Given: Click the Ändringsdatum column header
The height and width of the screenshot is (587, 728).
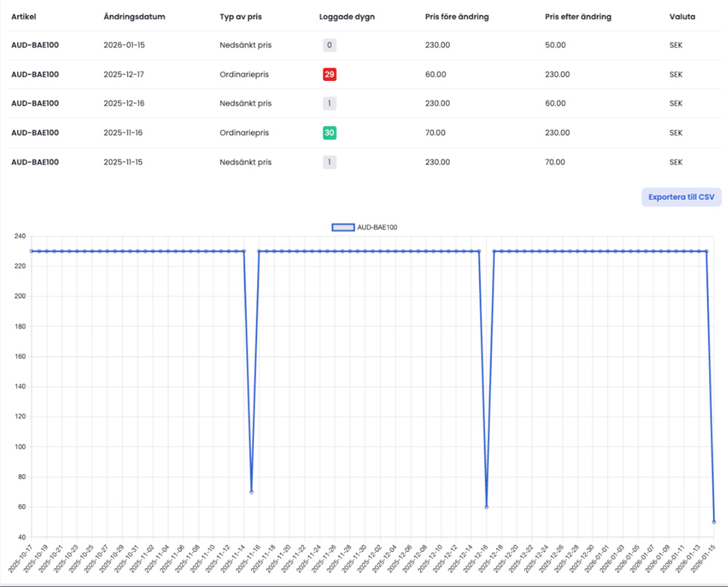Looking at the screenshot, I should (x=134, y=17).
